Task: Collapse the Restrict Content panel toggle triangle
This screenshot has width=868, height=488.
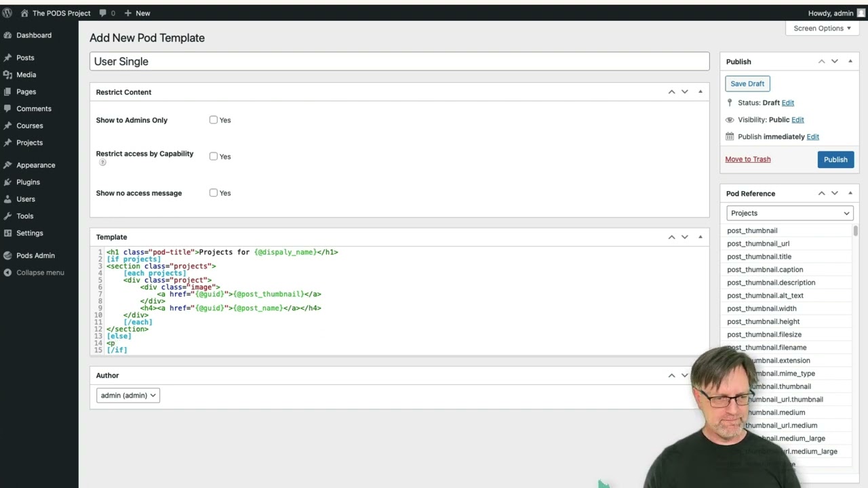Action: pyautogui.click(x=701, y=91)
